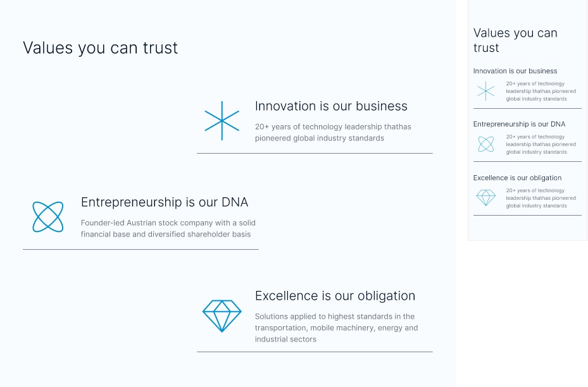Click the large asterisk icon beside Innovation heading
The height and width of the screenshot is (387, 588).
pyautogui.click(x=222, y=121)
